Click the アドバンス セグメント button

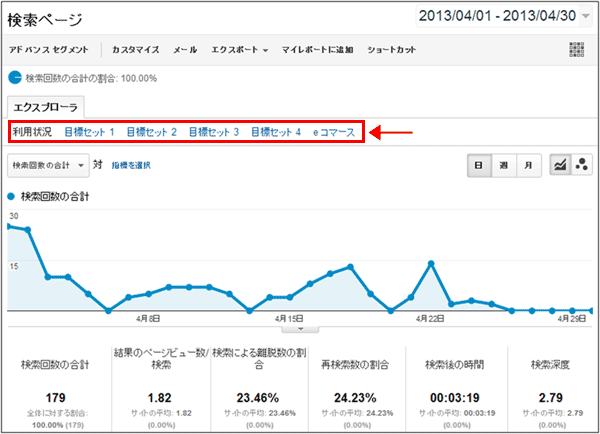[50, 49]
